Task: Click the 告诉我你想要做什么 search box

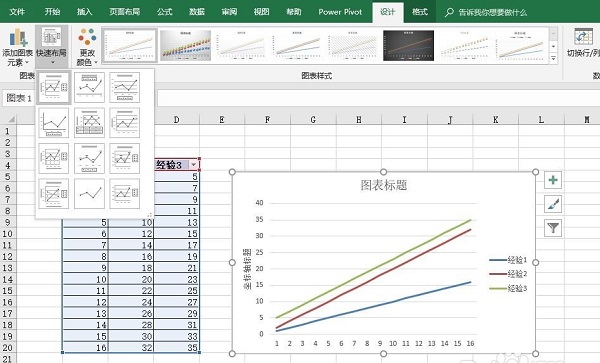Action: pos(493,12)
